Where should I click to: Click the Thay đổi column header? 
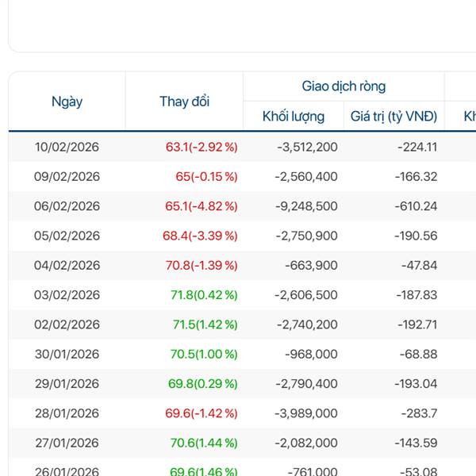tap(184, 102)
